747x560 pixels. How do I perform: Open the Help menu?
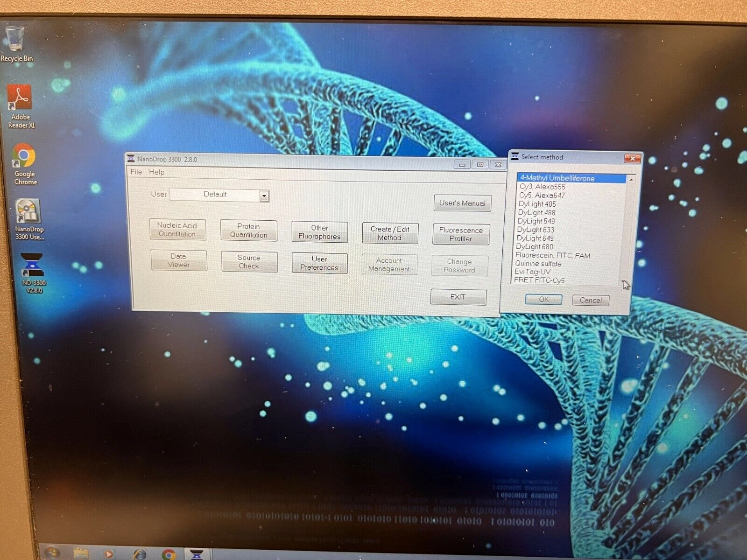[156, 172]
